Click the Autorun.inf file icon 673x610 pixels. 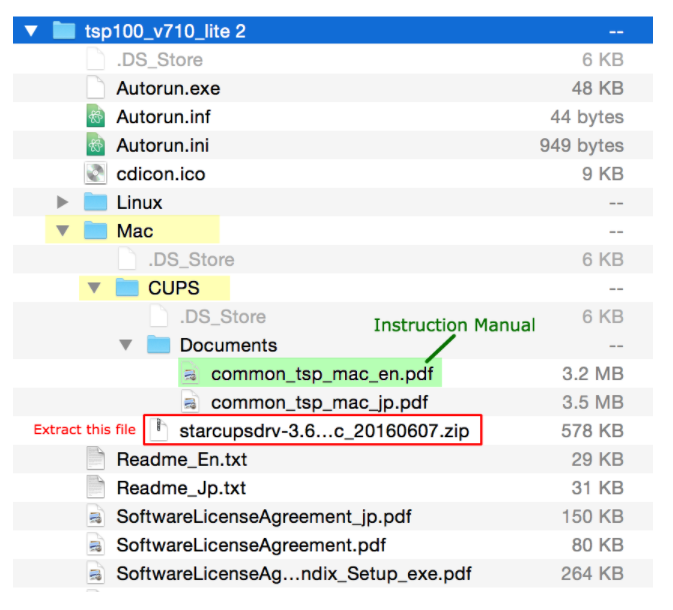[95, 117]
